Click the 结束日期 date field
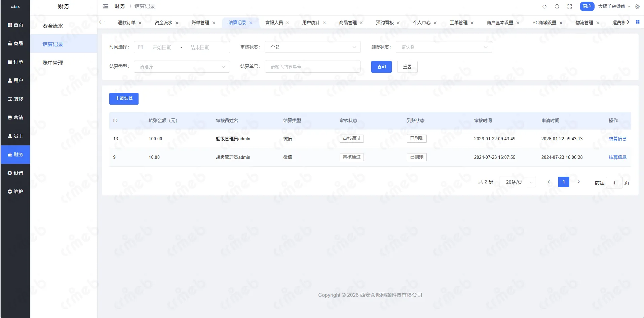 point(200,47)
